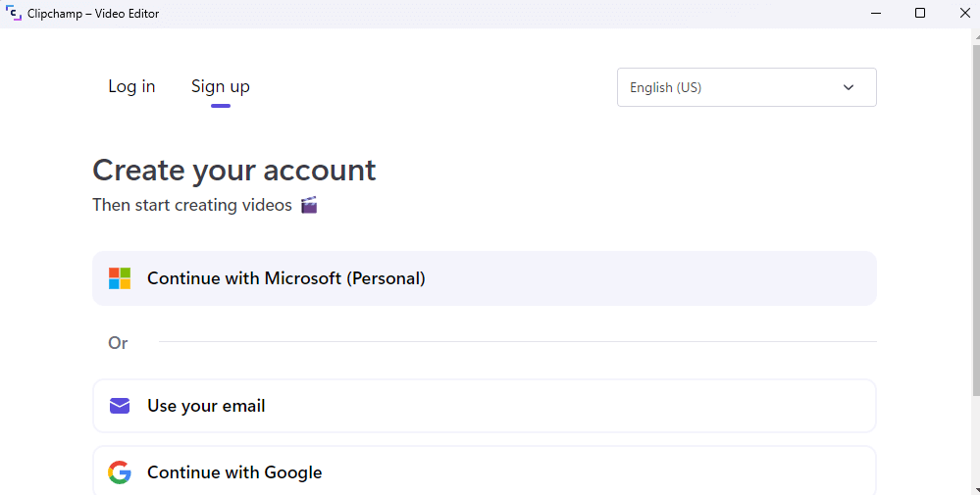Click the Microsoft four-square logo icon
This screenshot has width=980, height=495.
point(120,278)
